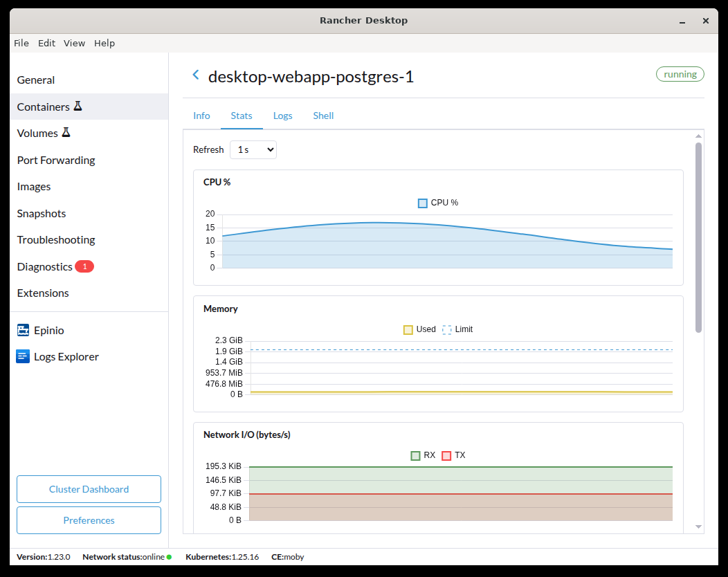Toggle the RX network legend box
This screenshot has width=728, height=577.
tap(415, 456)
